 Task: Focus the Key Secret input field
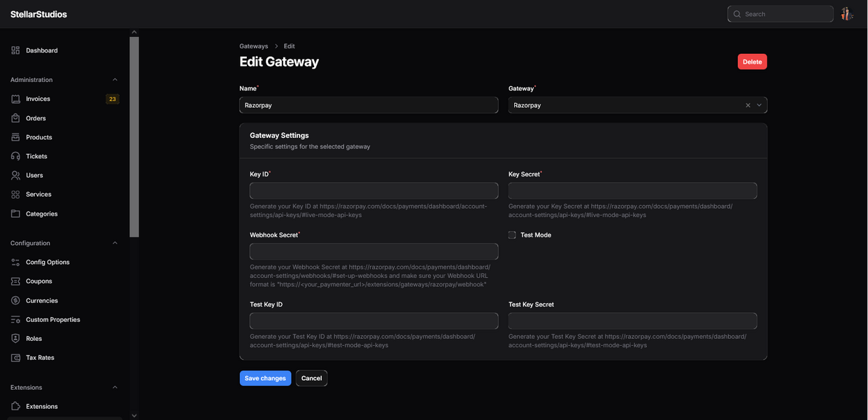(632, 190)
